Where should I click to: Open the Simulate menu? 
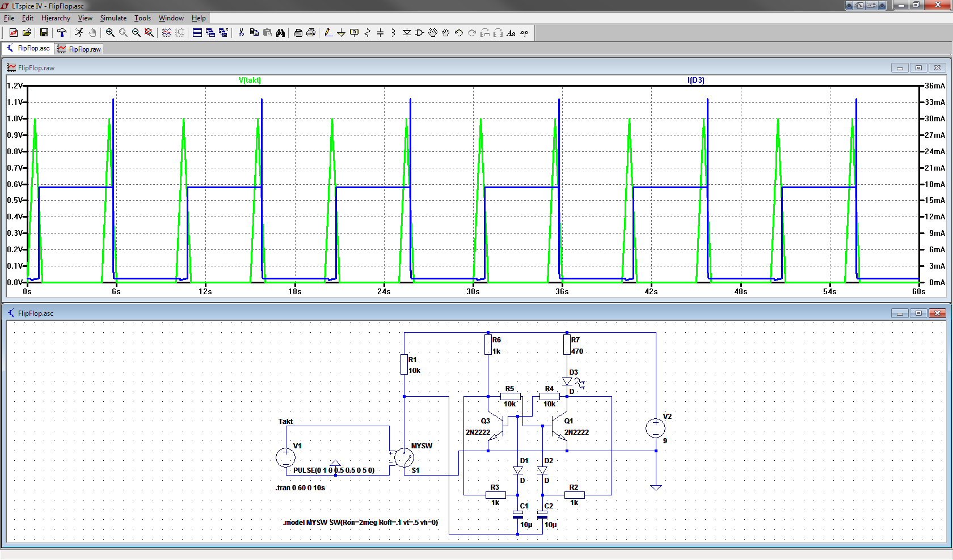tap(113, 18)
